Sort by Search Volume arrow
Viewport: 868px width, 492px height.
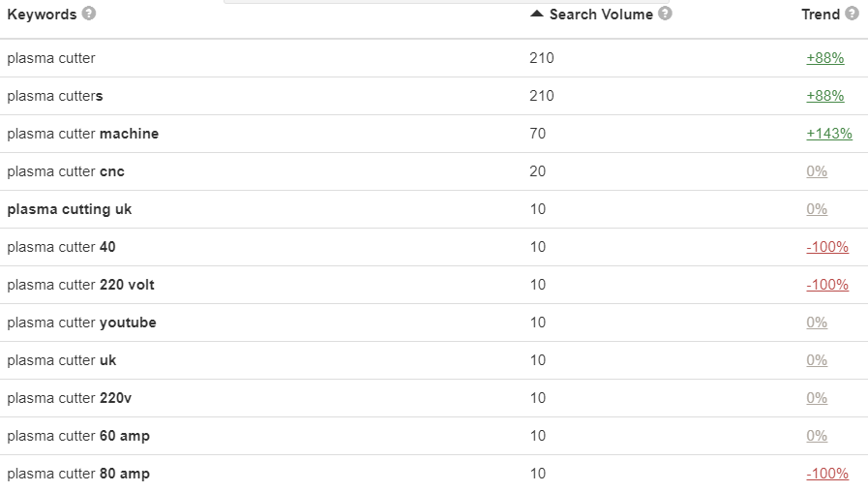537,14
